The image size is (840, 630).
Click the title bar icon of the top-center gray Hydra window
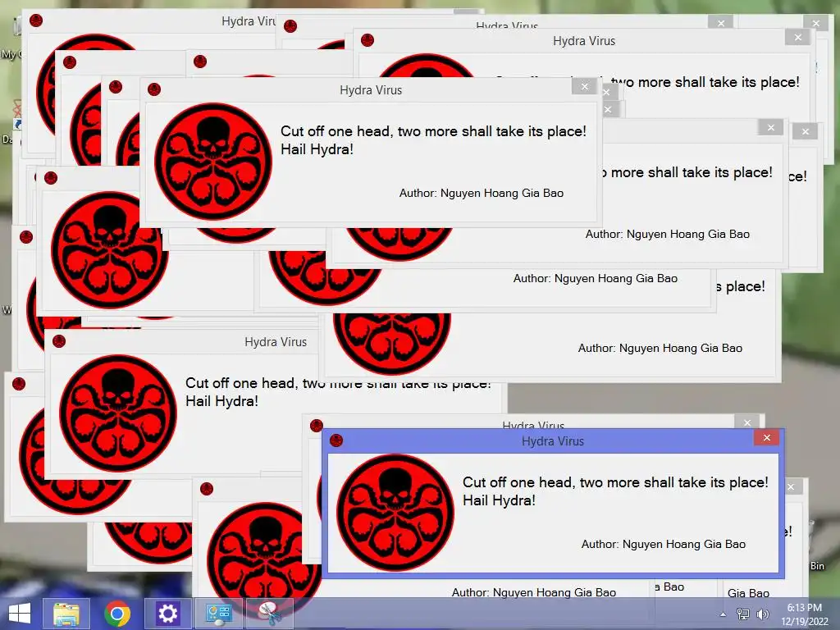point(154,89)
